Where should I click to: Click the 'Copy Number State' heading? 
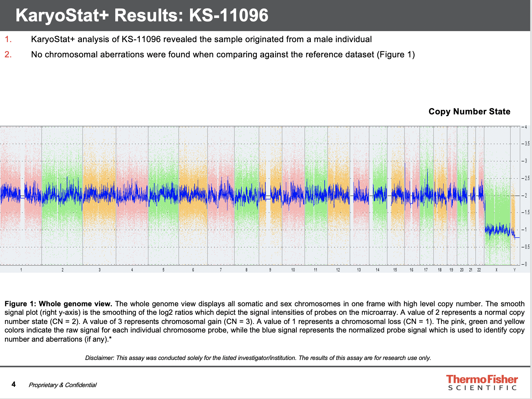coord(469,112)
